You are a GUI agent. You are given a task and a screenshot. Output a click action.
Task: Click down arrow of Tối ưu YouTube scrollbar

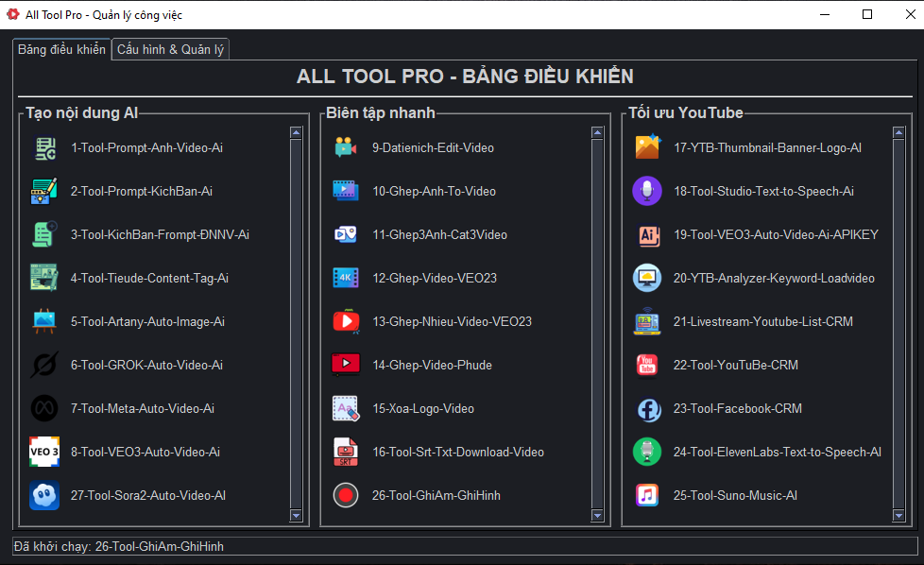898,516
